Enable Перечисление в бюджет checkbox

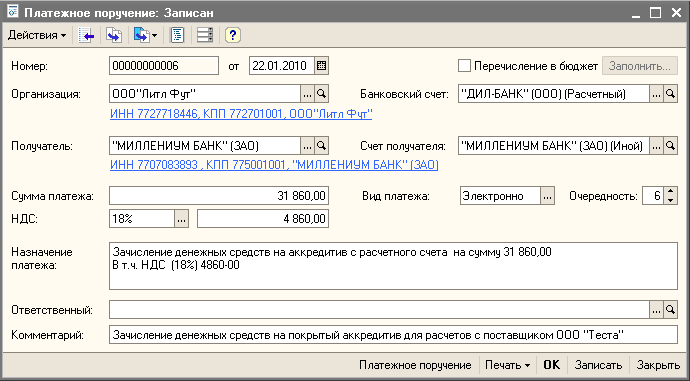[x=464, y=66]
